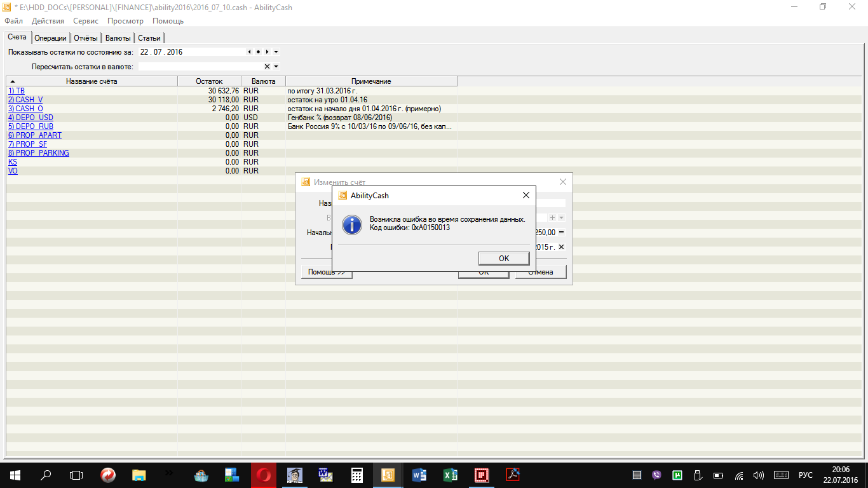Open Word from the taskbar
This screenshot has height=488, width=868.
(x=419, y=475)
